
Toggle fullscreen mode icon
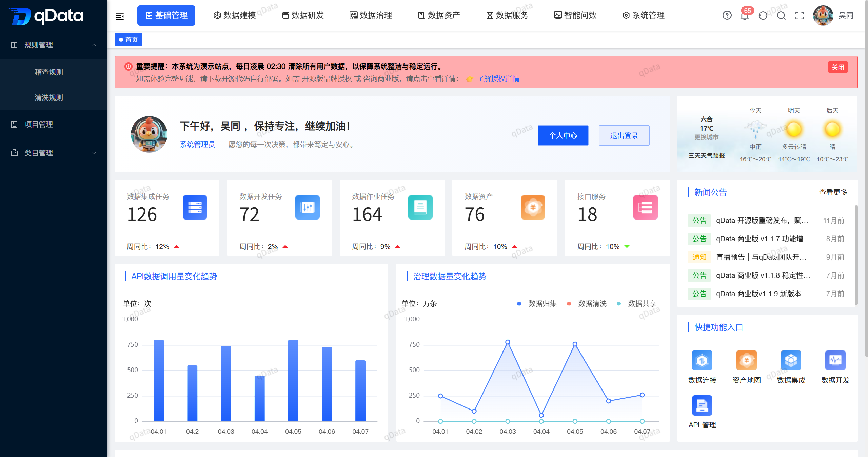pyautogui.click(x=800, y=15)
